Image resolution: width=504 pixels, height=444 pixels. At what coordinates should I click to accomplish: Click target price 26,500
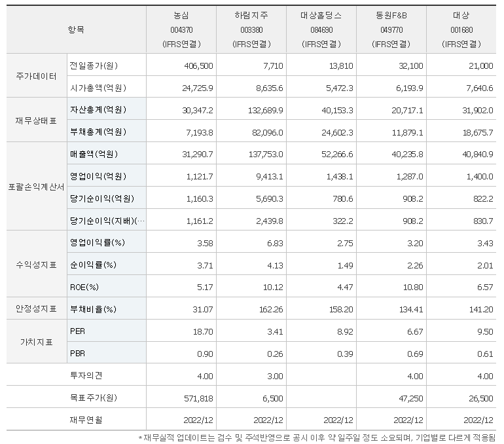tap(481, 398)
